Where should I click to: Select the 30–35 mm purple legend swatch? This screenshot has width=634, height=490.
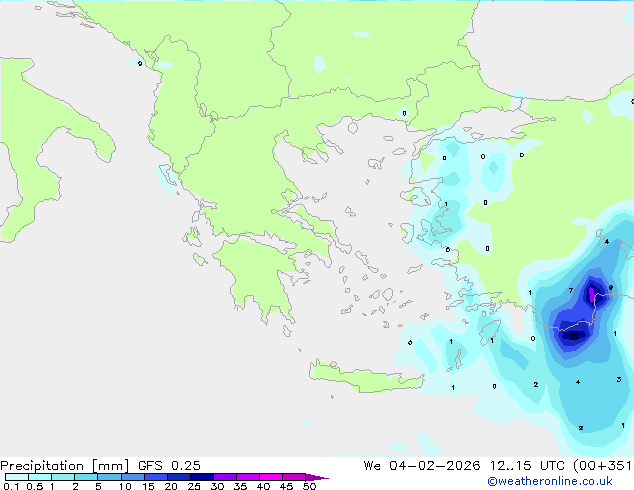click(x=224, y=477)
